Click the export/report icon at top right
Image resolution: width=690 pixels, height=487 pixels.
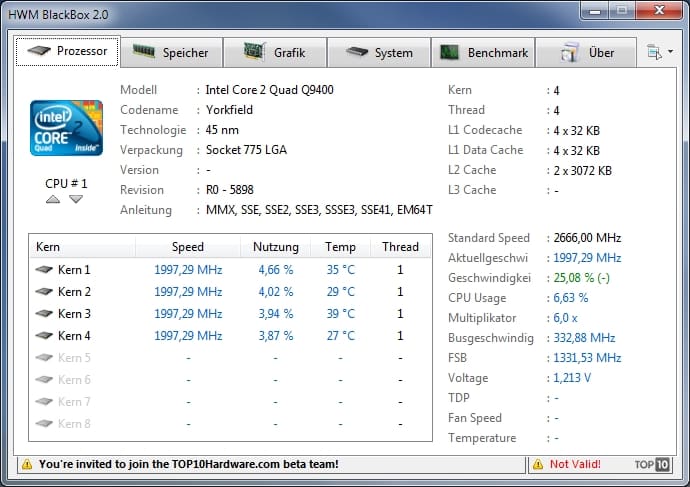tap(654, 52)
